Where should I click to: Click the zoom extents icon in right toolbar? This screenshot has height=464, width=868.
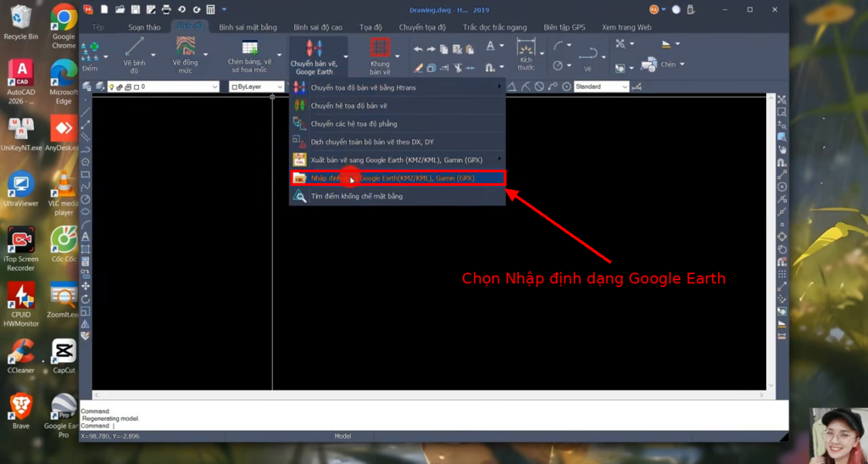tap(782, 99)
